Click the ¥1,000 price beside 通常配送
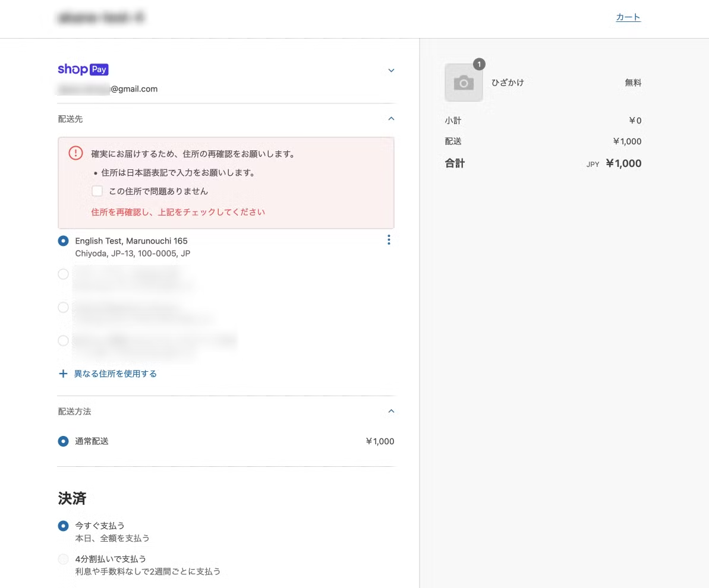 click(380, 441)
